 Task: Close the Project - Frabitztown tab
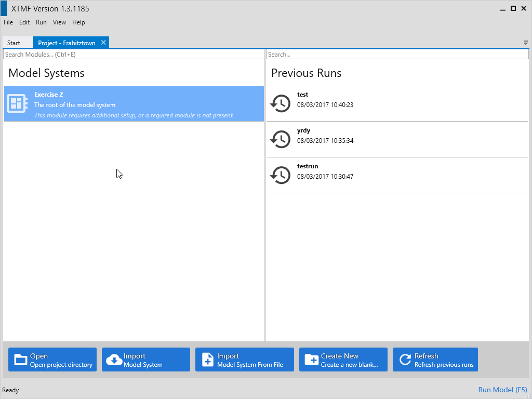coord(103,43)
